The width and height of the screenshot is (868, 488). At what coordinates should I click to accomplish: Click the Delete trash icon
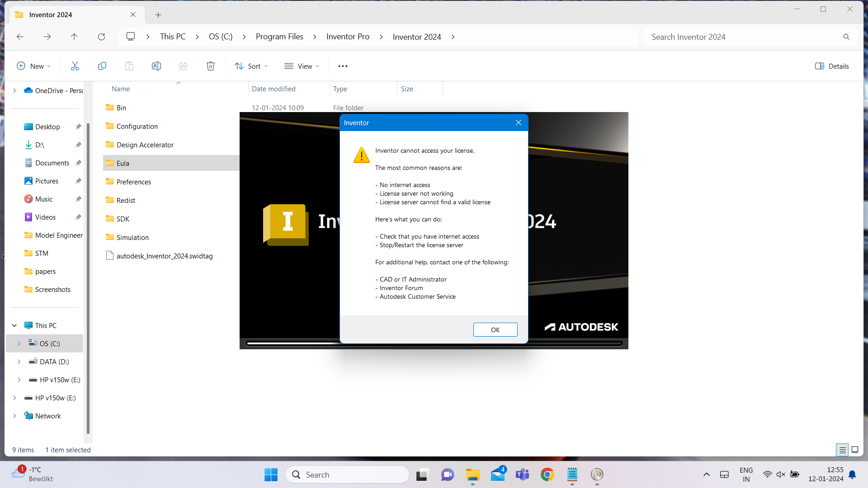pos(211,66)
